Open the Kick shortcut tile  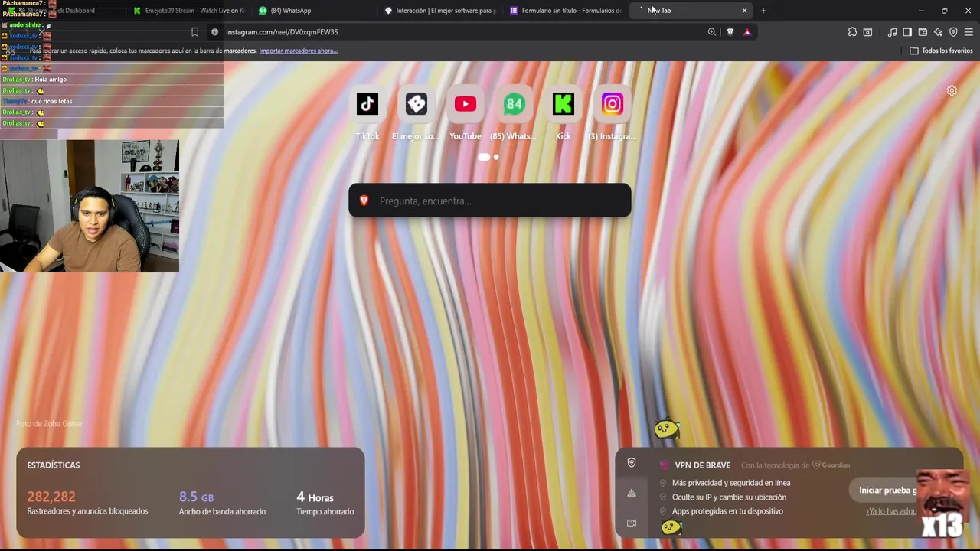coord(563,104)
